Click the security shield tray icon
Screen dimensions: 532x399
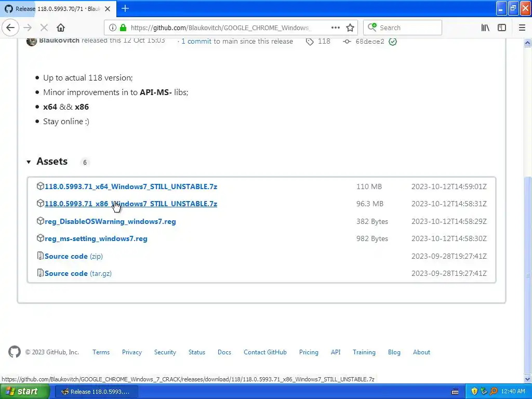click(474, 392)
